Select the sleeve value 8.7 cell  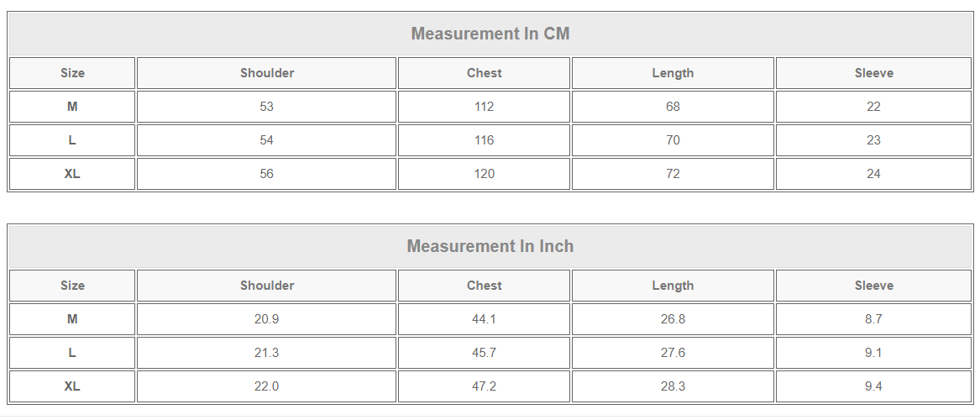tap(873, 319)
